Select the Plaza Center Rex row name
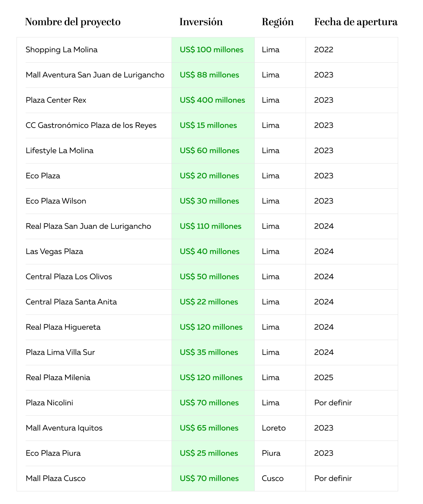This screenshot has width=423, height=504. coord(56,100)
